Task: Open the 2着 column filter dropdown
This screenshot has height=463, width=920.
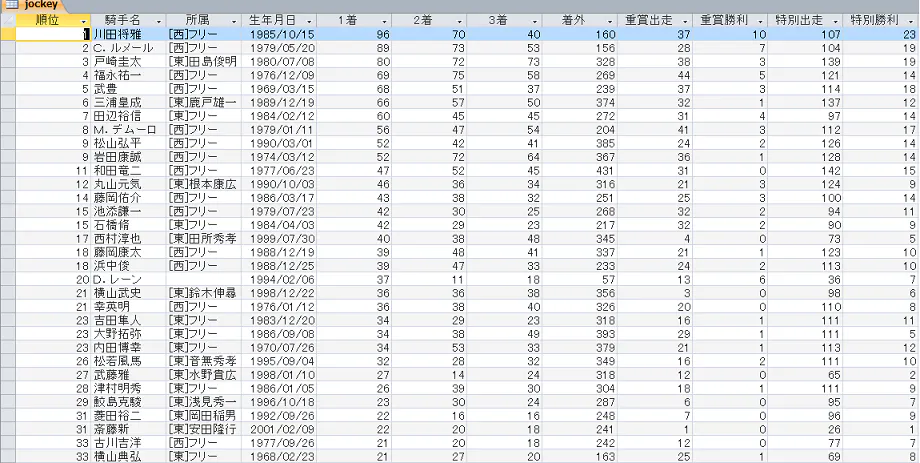Action: click(x=459, y=21)
